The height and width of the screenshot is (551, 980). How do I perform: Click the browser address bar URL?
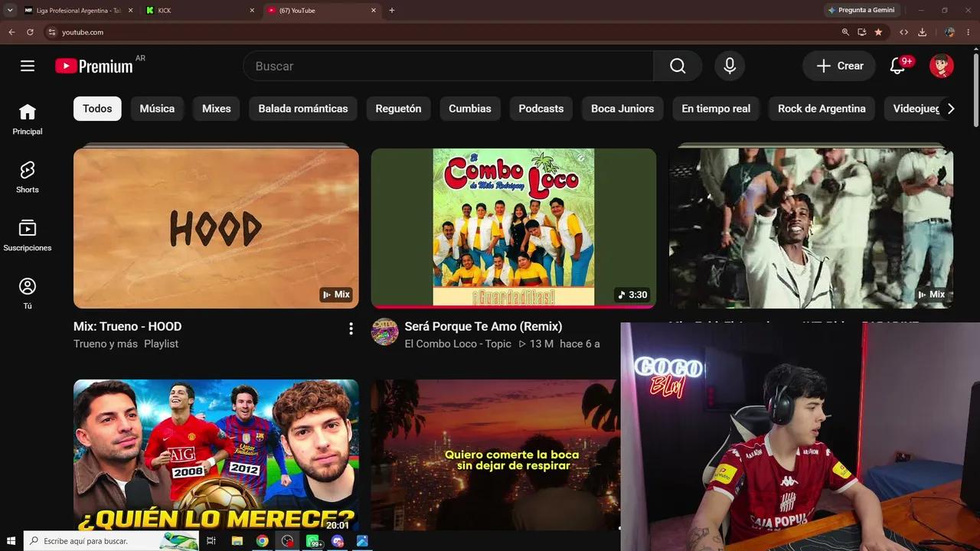(x=83, y=32)
